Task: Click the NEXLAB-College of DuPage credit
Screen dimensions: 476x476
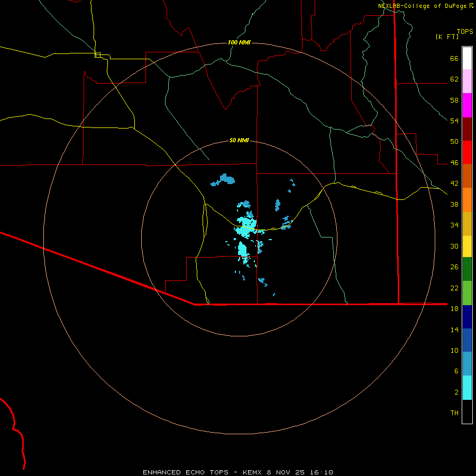Action: (x=425, y=6)
